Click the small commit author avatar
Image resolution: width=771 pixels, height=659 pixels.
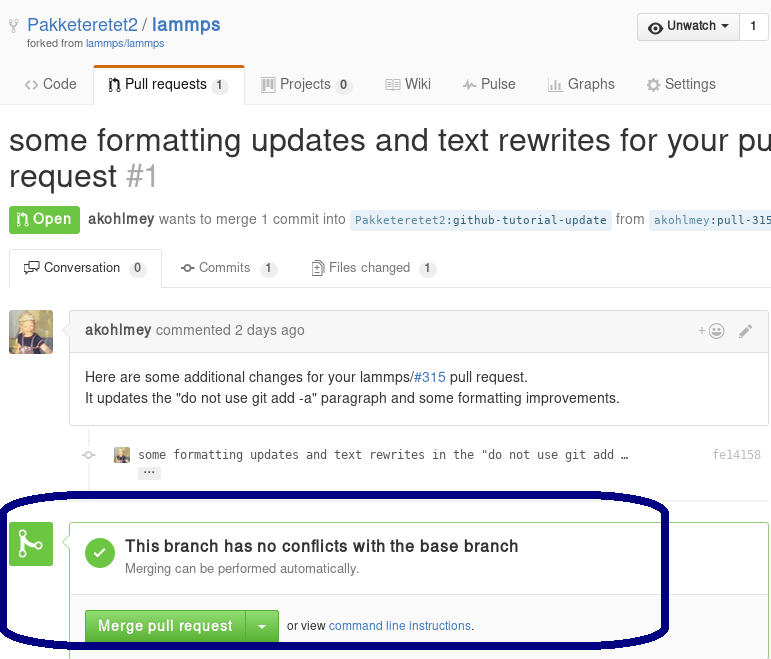click(x=122, y=455)
